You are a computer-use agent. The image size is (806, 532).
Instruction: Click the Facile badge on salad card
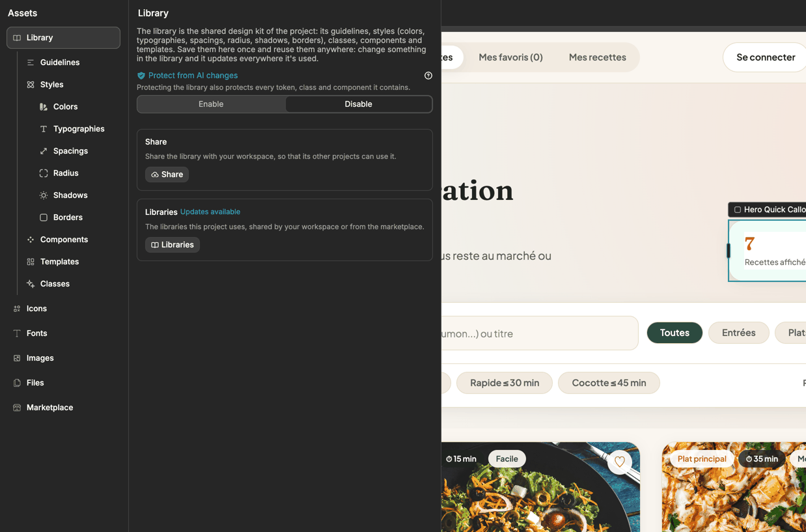(x=507, y=459)
